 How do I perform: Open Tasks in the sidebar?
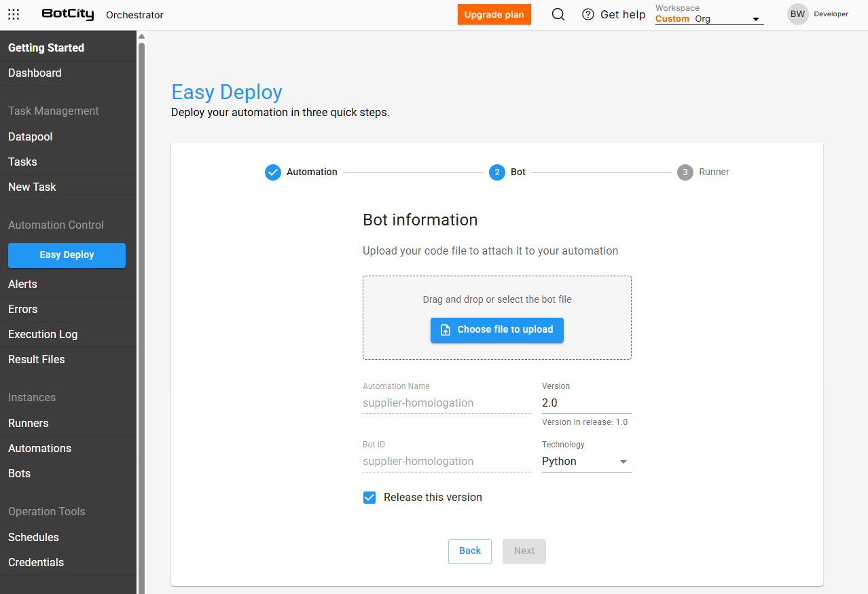point(68,162)
